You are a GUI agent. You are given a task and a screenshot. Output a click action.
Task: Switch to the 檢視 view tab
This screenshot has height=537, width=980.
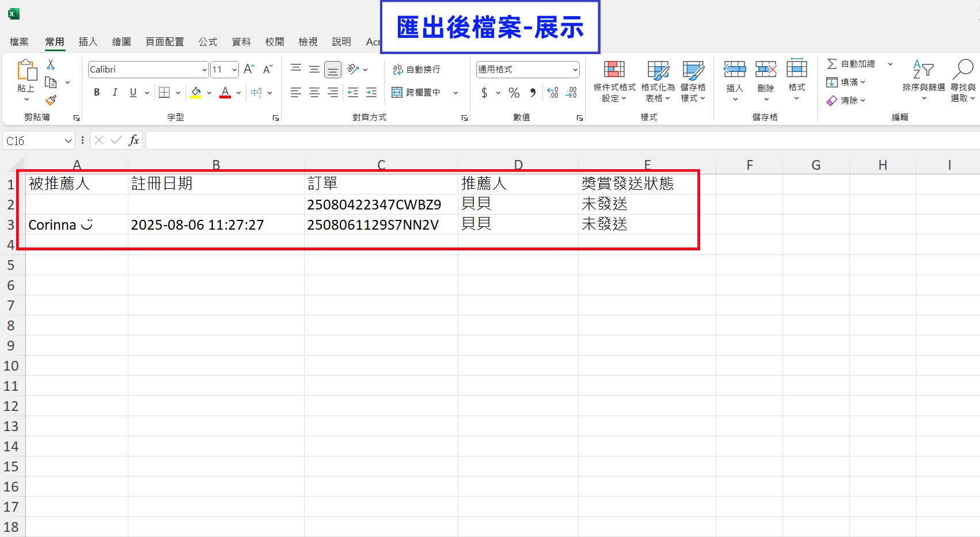308,41
